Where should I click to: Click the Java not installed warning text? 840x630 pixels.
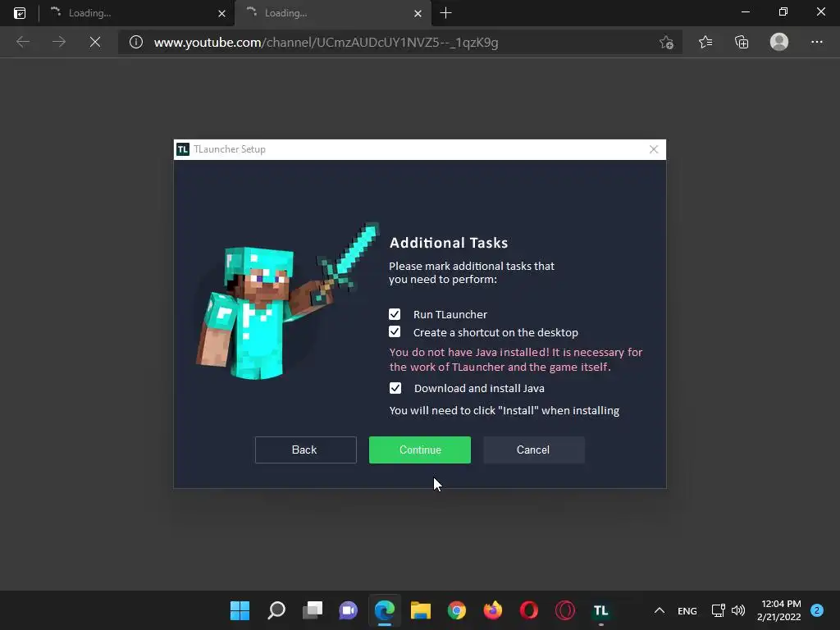515,359
